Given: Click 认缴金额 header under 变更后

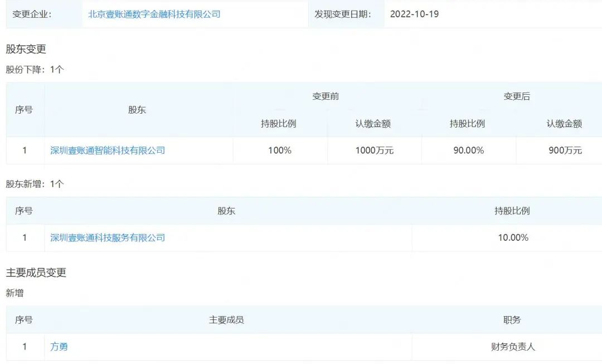Looking at the screenshot, I should pyautogui.click(x=564, y=124).
